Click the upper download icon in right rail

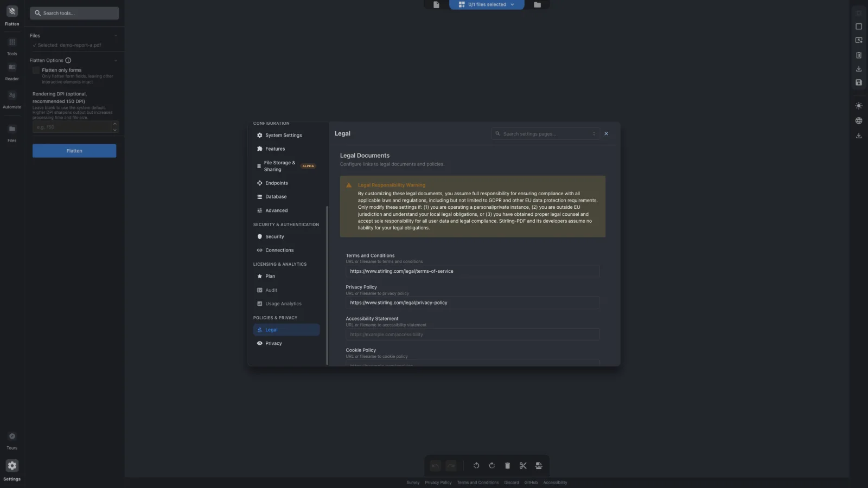(x=859, y=69)
